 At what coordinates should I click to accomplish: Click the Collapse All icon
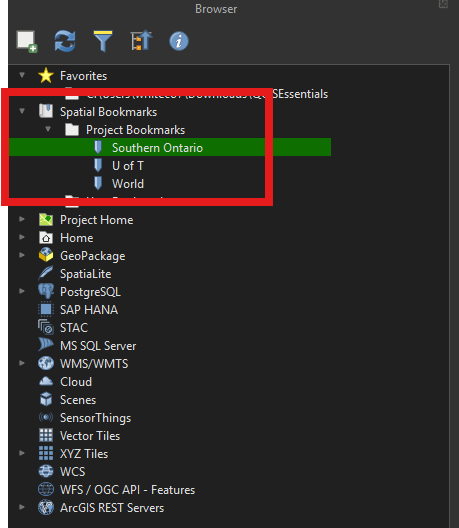[141, 40]
